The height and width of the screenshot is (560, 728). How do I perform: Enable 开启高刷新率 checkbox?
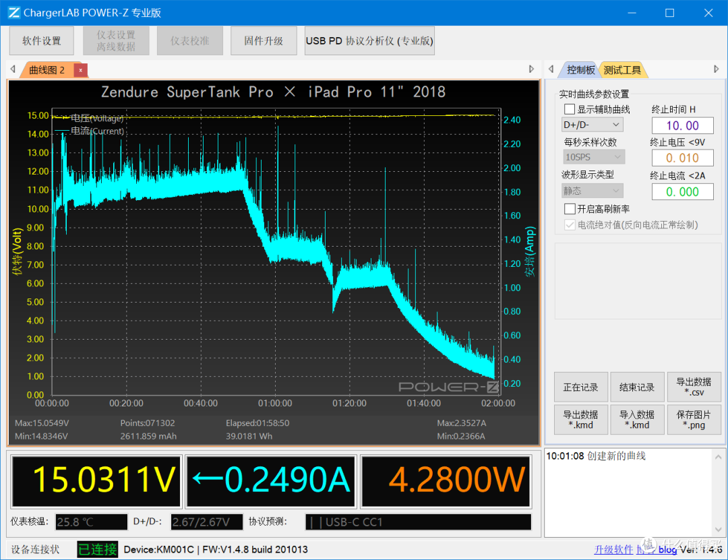[570, 209]
